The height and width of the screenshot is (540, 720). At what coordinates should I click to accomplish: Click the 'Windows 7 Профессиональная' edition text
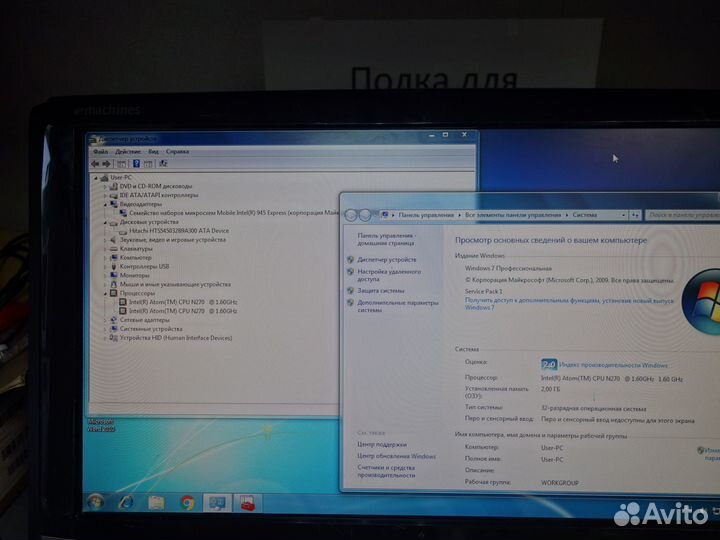pos(508,269)
